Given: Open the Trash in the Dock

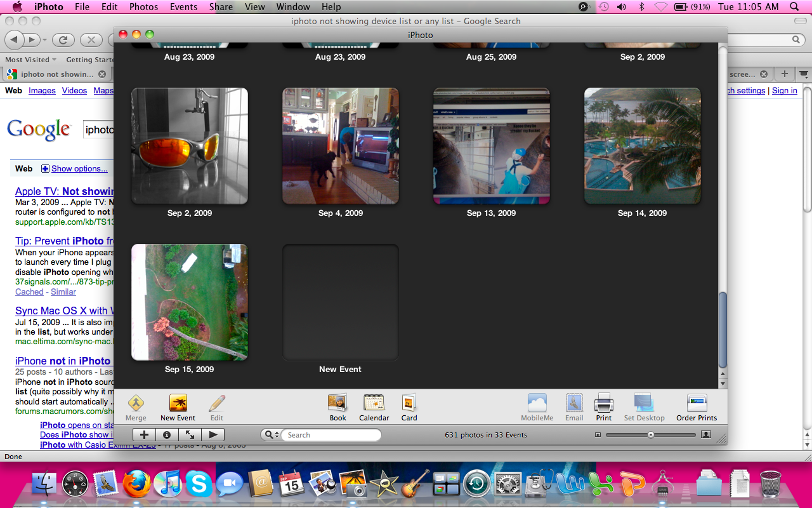Looking at the screenshot, I should click(771, 485).
